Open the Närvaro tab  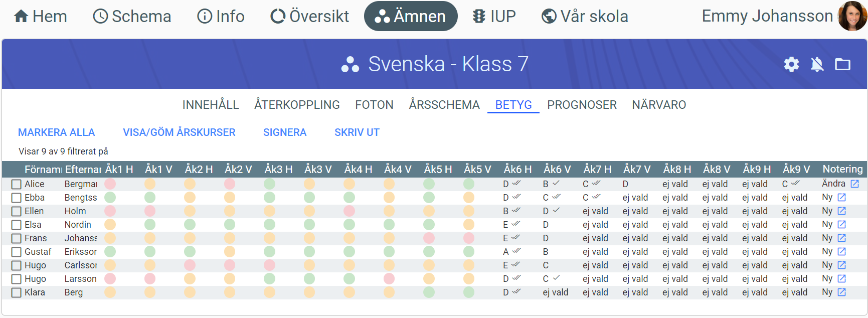click(659, 105)
